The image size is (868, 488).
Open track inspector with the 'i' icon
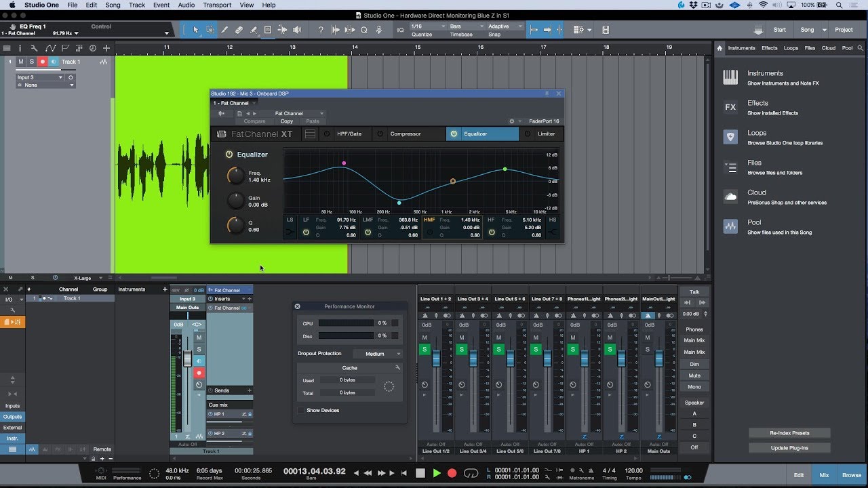(x=20, y=48)
